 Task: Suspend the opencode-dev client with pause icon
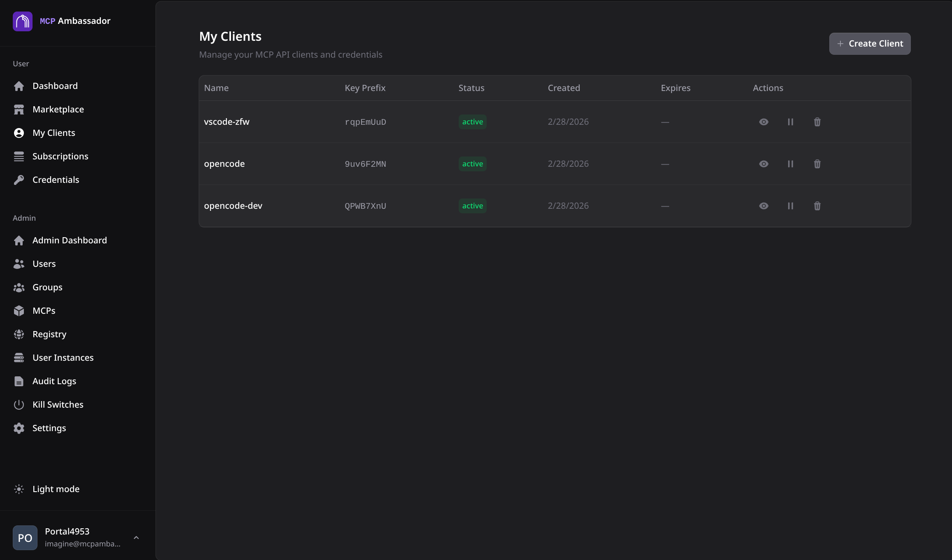[790, 206]
